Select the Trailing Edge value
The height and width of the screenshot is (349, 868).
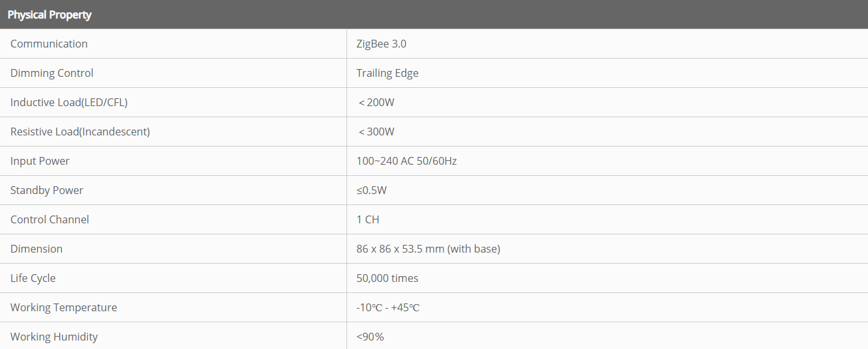pos(387,73)
